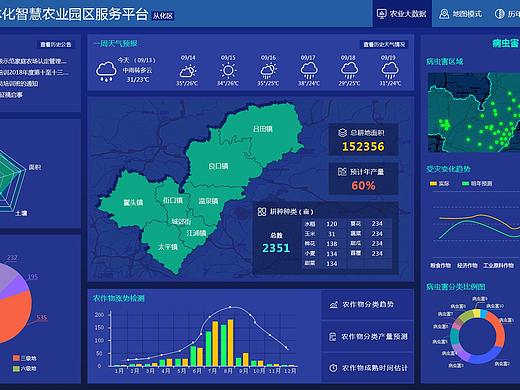Click the 总耕地面积 layers icon
This screenshot has height=390, width=520.
point(343,133)
